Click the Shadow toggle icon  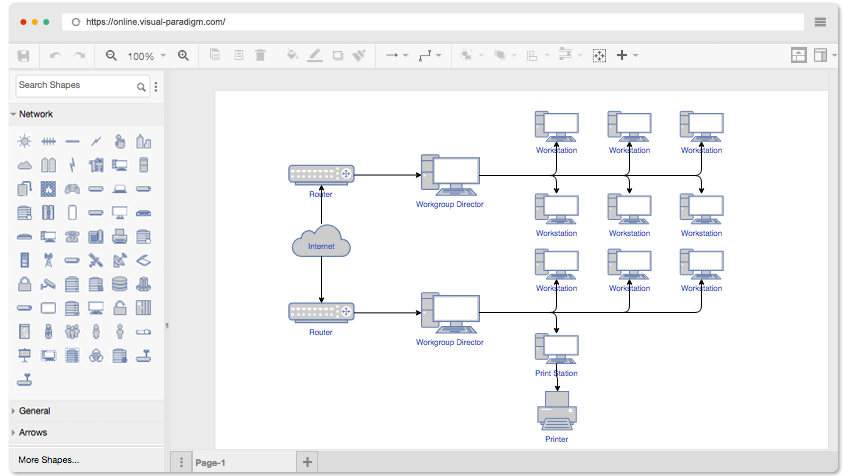pyautogui.click(x=338, y=56)
